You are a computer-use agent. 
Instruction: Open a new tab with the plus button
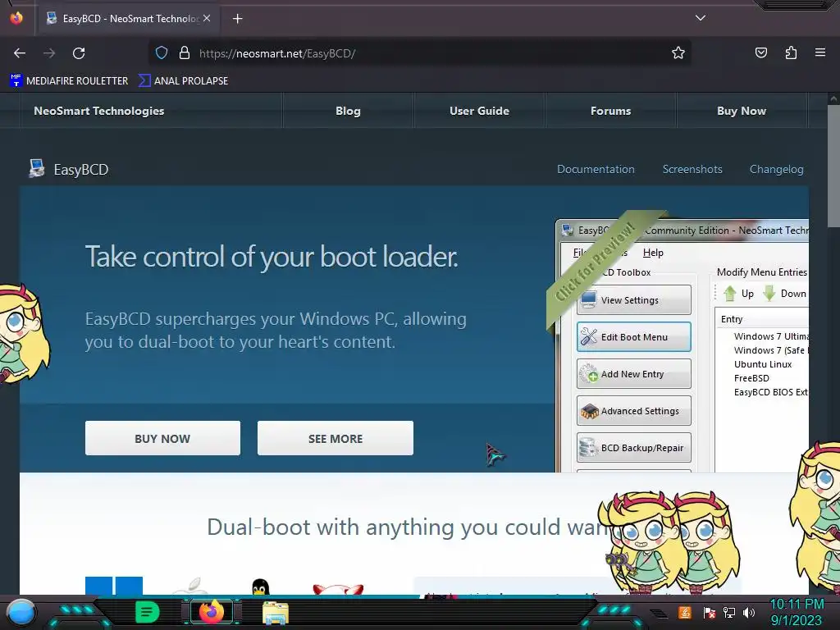tap(237, 19)
